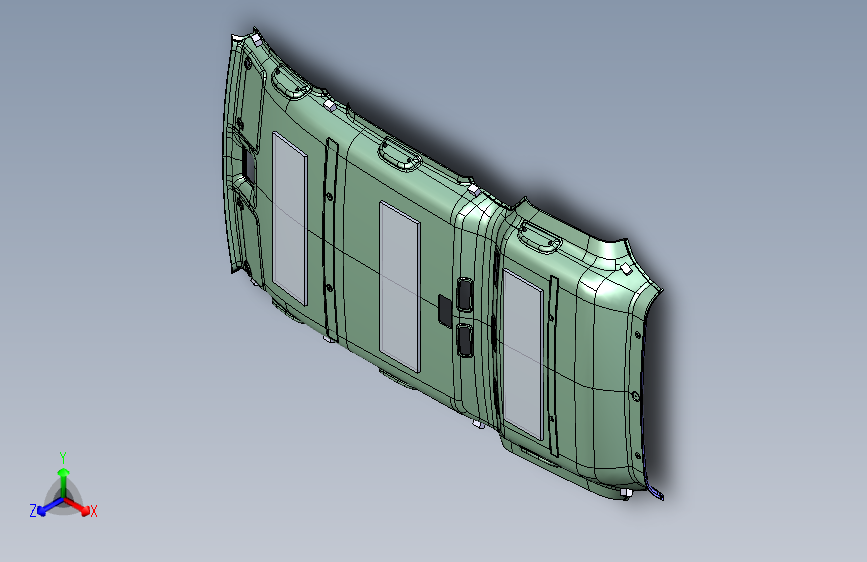Image resolution: width=867 pixels, height=562 pixels.
Task: Pick the right grab handle recess near the curved end
Action: (539, 236)
